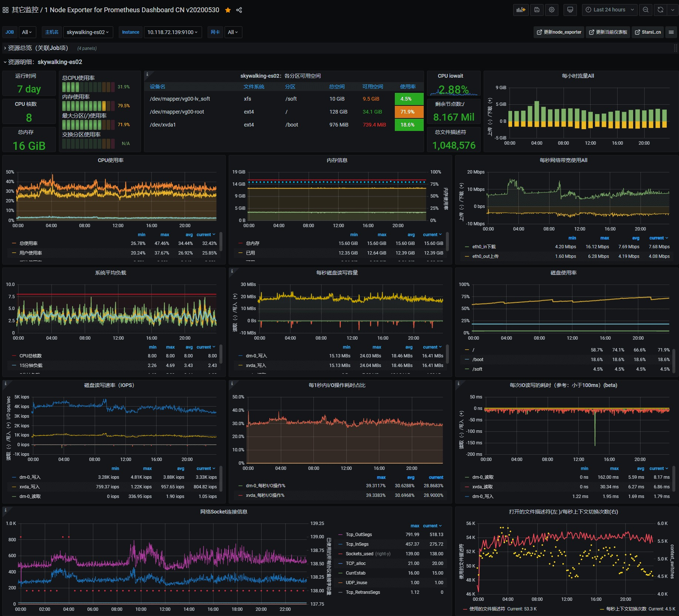This screenshot has height=616, width=679.
Task: Toggle 总使用率 series in CPU legend
Action: [x=28, y=243]
